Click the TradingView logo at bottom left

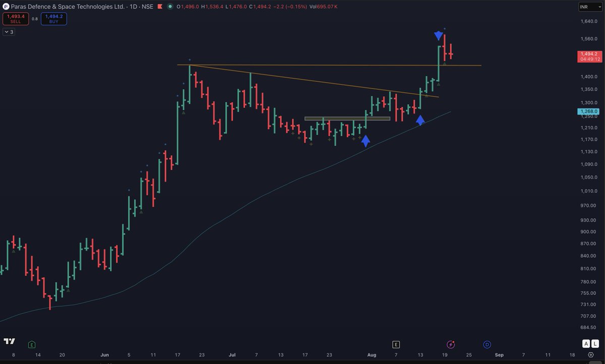coord(9,341)
